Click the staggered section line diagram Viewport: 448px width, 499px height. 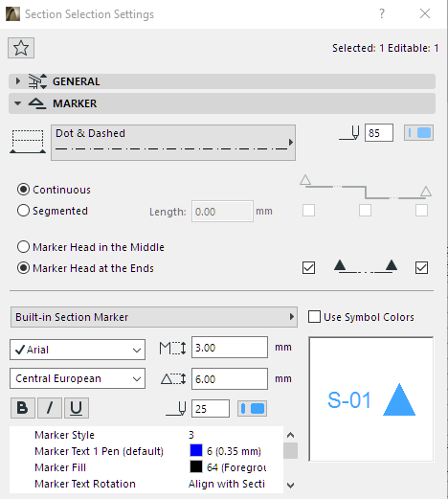(x=366, y=188)
